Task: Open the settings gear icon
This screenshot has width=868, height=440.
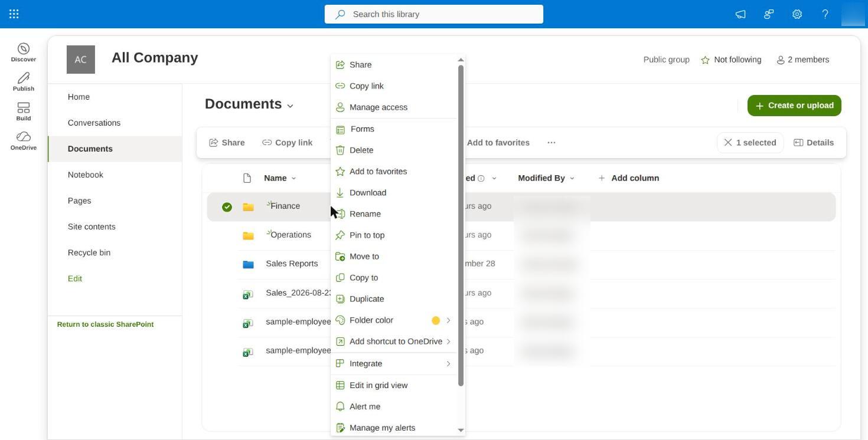Action: (797, 14)
